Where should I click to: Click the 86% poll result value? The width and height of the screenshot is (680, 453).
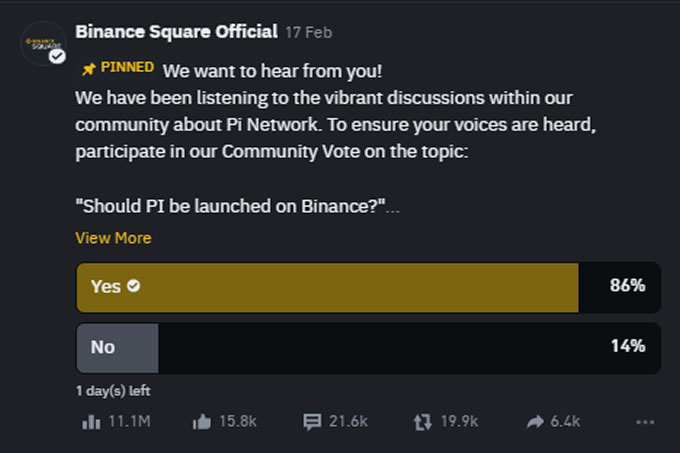point(627,286)
